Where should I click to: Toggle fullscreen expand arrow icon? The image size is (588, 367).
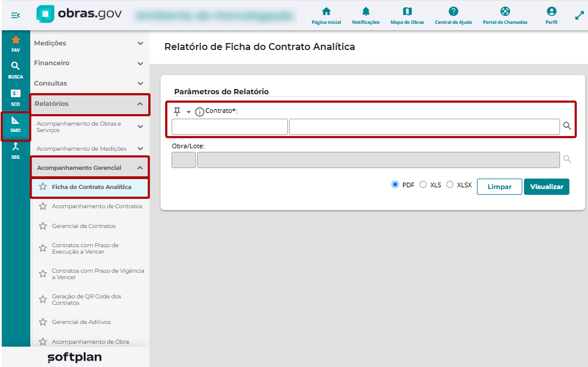tap(579, 15)
